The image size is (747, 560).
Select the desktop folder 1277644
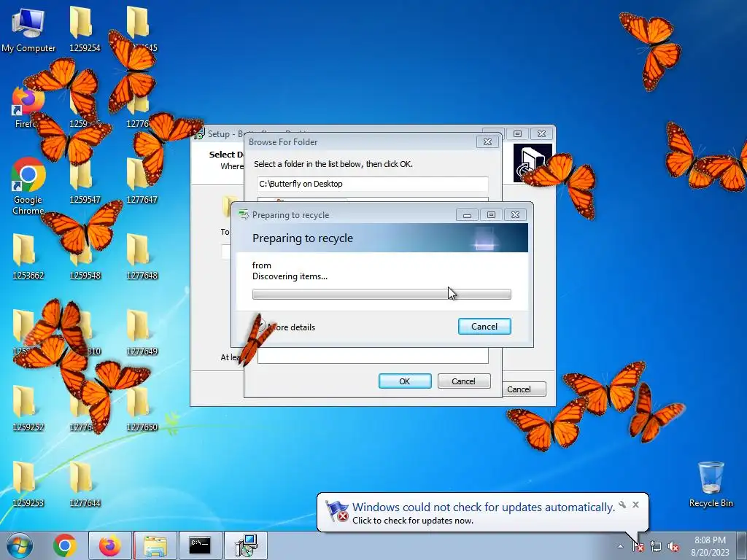[x=85, y=484]
